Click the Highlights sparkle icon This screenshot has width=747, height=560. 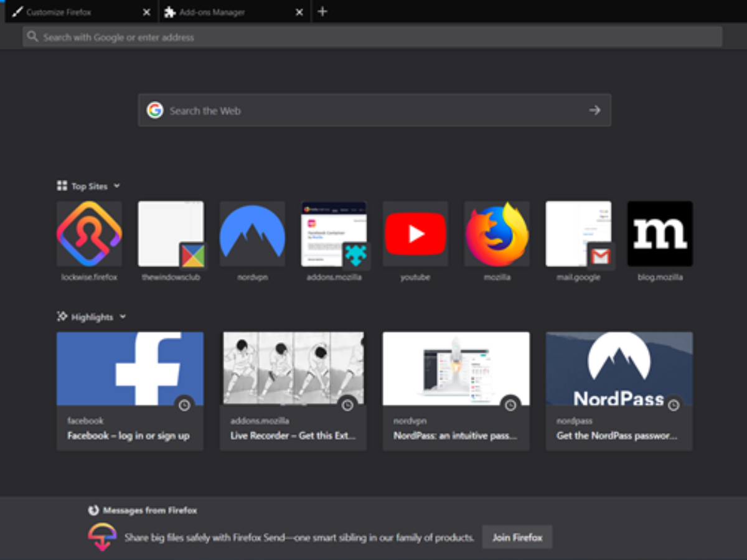coord(62,316)
